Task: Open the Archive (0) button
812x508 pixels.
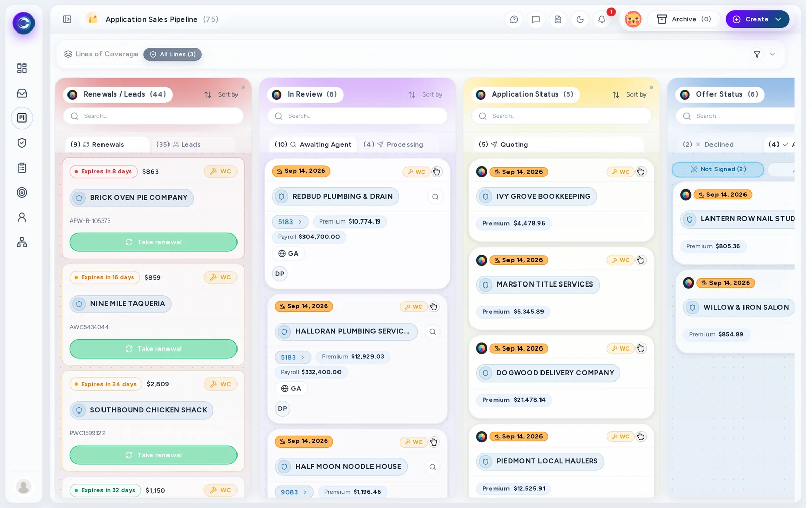Action: click(x=684, y=19)
